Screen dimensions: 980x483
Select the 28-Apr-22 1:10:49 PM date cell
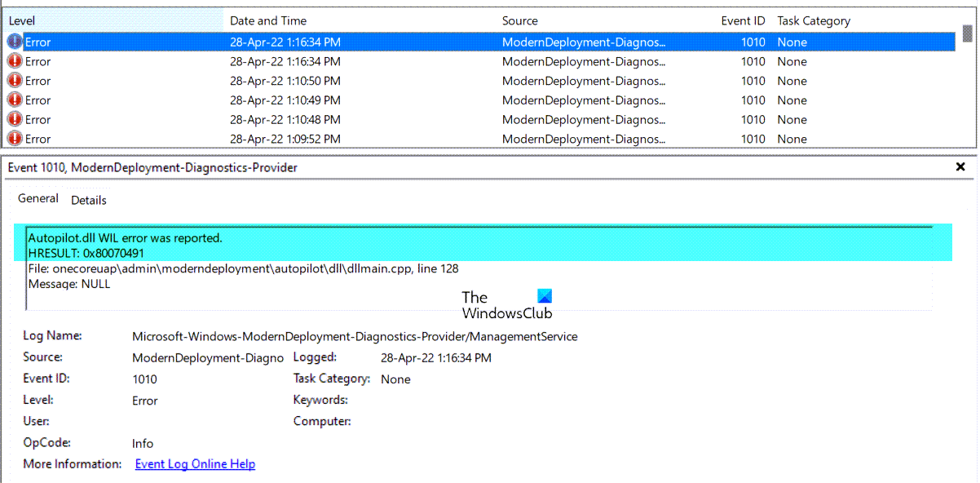pos(285,100)
